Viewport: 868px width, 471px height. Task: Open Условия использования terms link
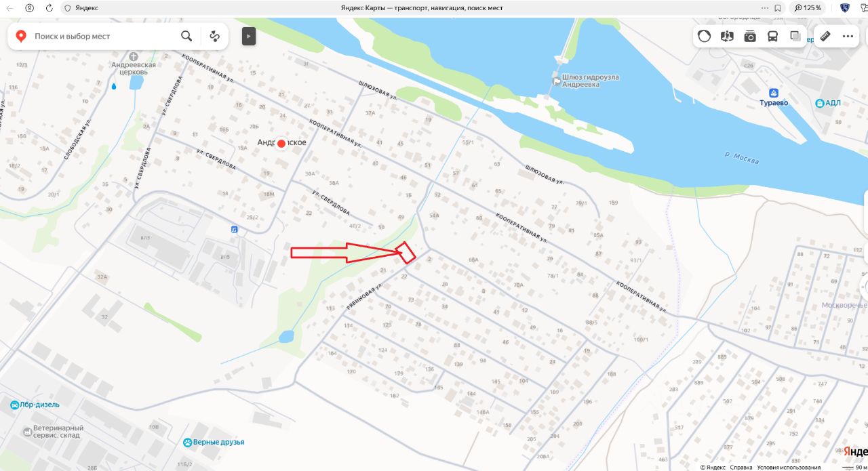(x=789, y=467)
